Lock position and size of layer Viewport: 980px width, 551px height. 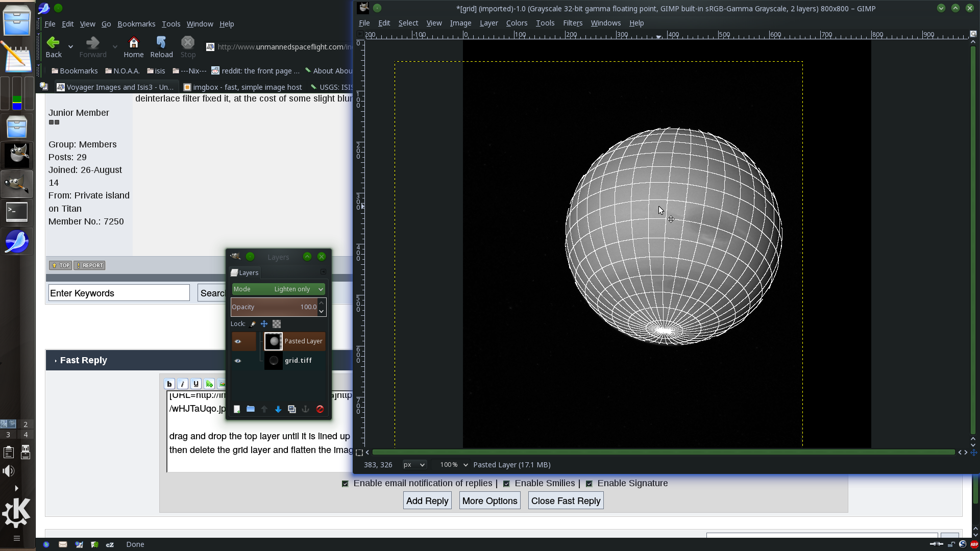[x=264, y=324]
